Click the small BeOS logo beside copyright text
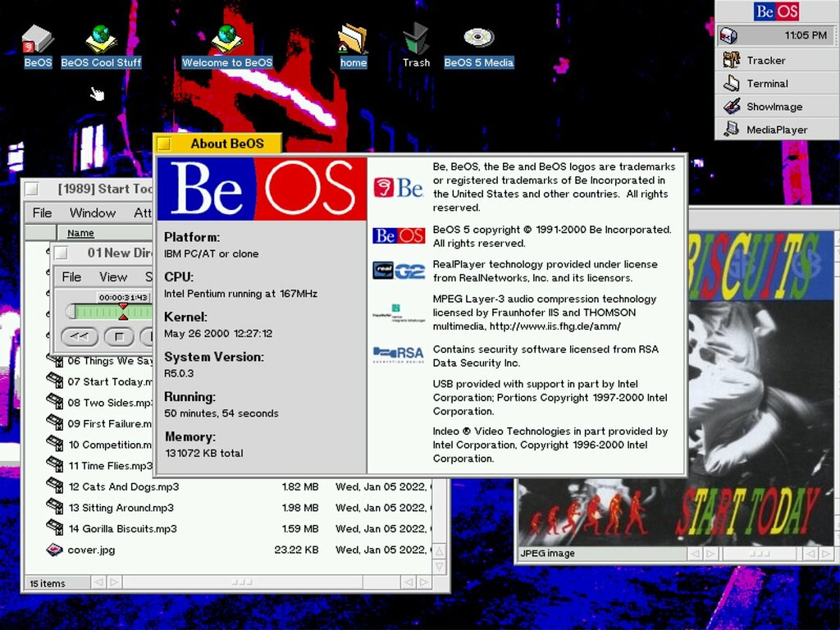Screen dimensions: 840x630 tap(399, 235)
